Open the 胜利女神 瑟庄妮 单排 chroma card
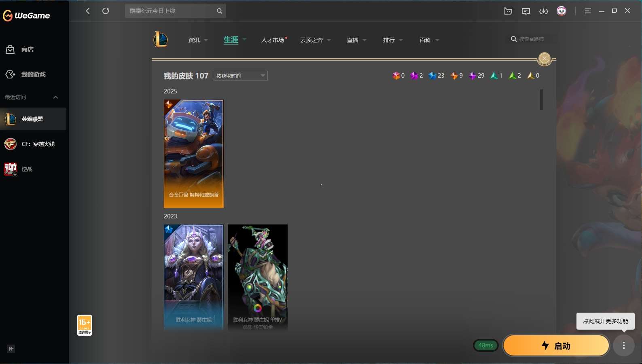Screen dimensions: 642x364 coord(258,277)
